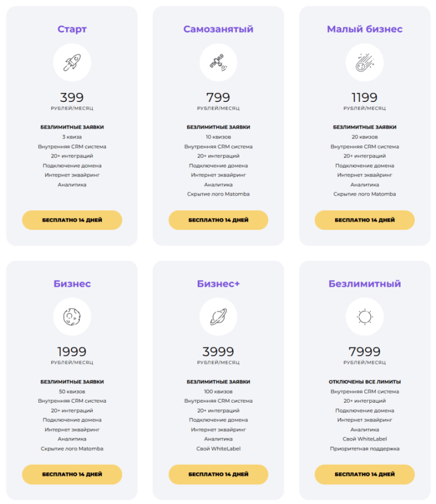Select the Безлимитный plan title
The image size is (436, 504).
tap(365, 284)
